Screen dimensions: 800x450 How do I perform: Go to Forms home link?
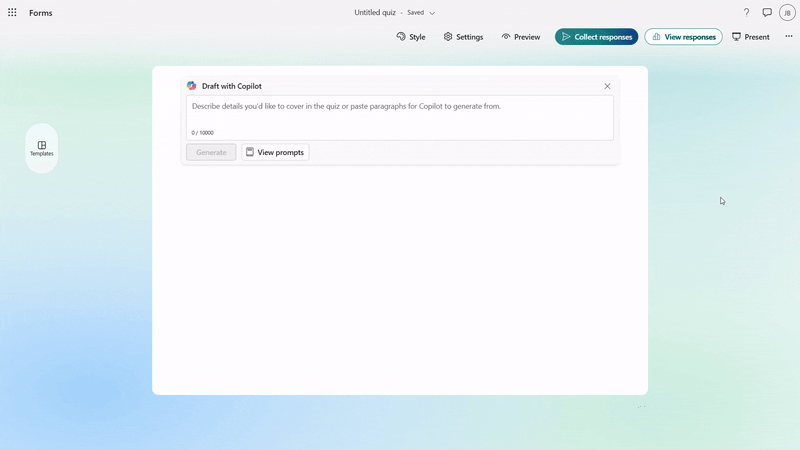pos(40,13)
